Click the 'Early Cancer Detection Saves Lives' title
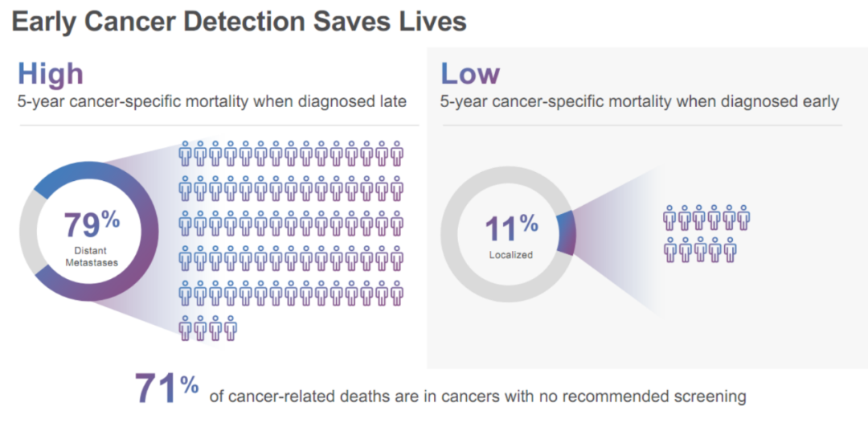Image resolution: width=868 pixels, height=423 pixels. click(240, 23)
